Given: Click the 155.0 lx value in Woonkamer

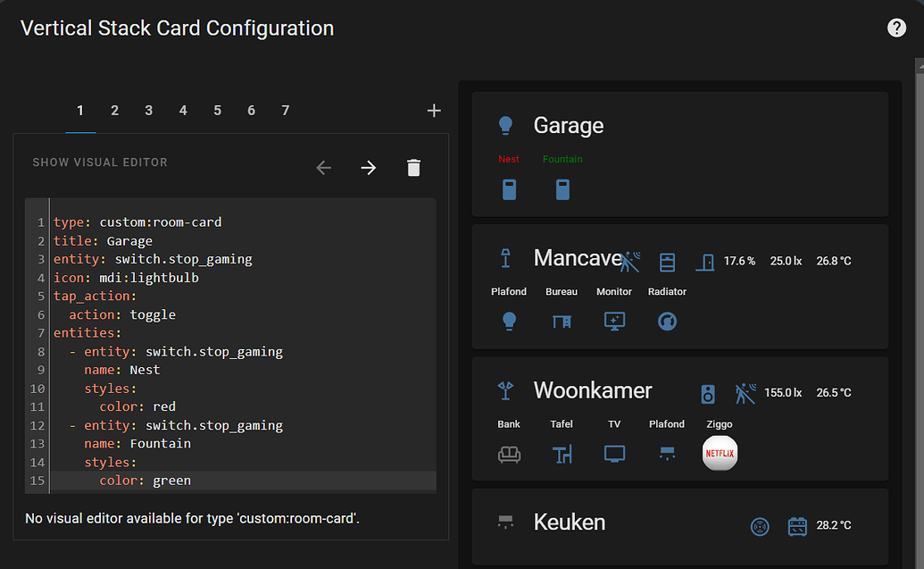Looking at the screenshot, I should pyautogui.click(x=783, y=393).
